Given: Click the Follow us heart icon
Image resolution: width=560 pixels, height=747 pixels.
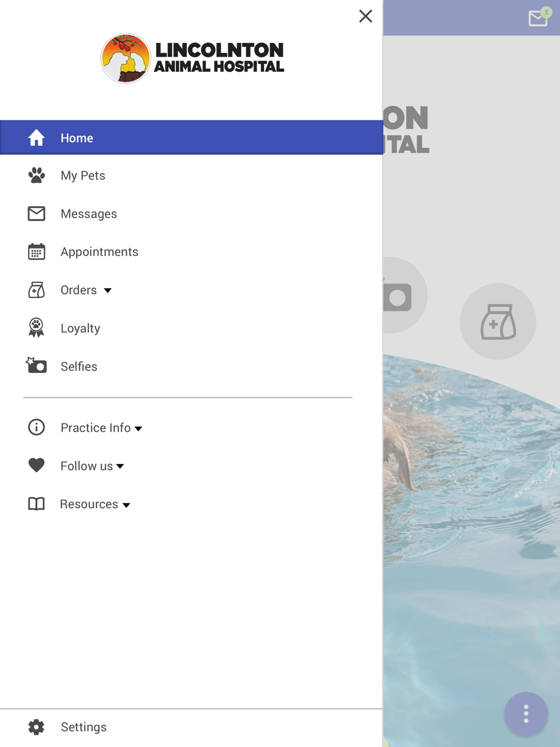Looking at the screenshot, I should click(36, 465).
